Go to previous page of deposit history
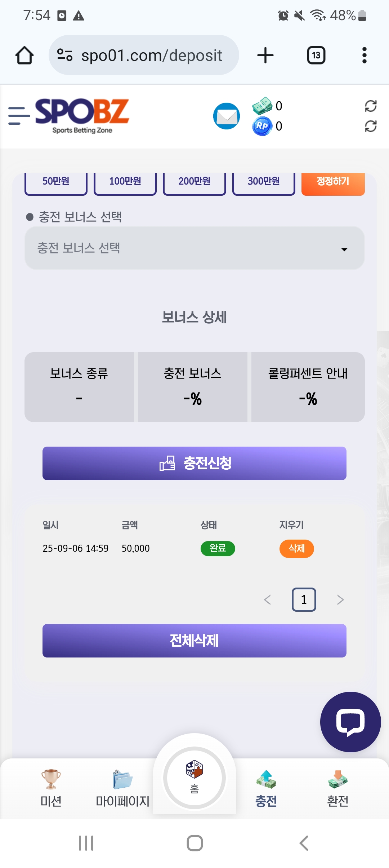The height and width of the screenshot is (868, 389). click(267, 600)
